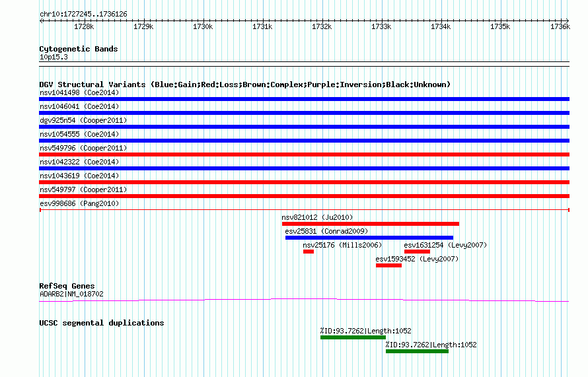Click the ADARB2 gene magenta line

[x=304, y=300]
